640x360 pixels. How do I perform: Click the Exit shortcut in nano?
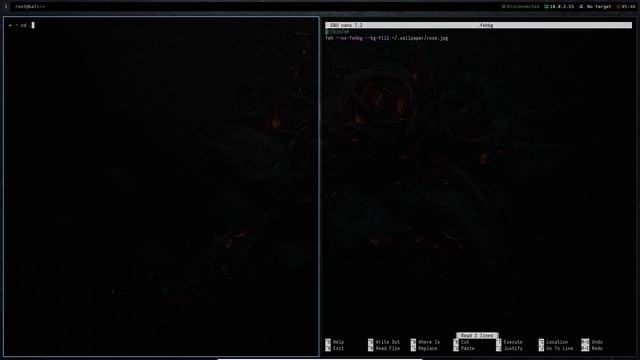[335, 349]
